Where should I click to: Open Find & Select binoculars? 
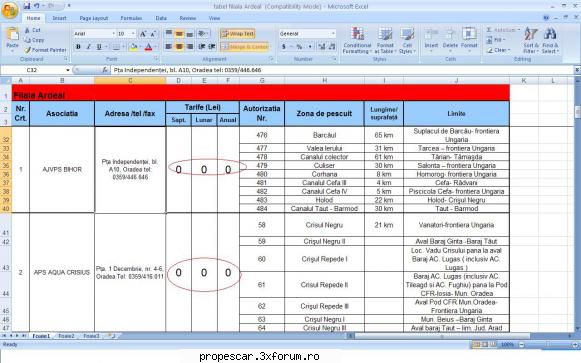550,40
